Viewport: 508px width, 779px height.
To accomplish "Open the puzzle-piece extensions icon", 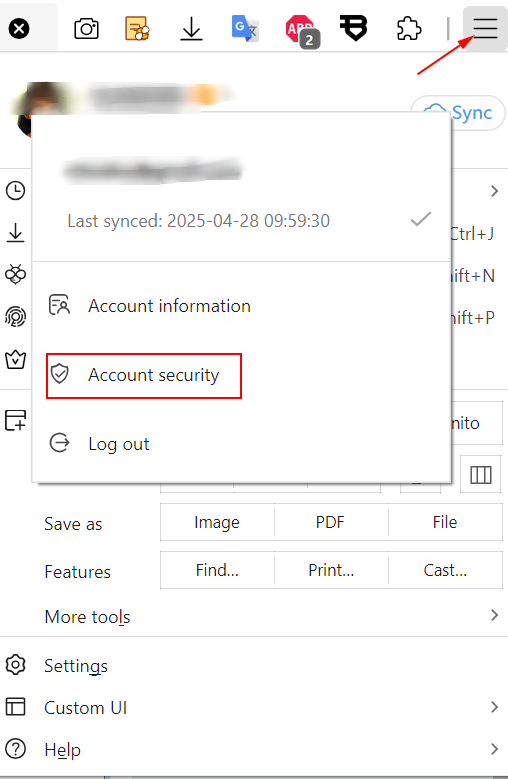I will point(409,28).
